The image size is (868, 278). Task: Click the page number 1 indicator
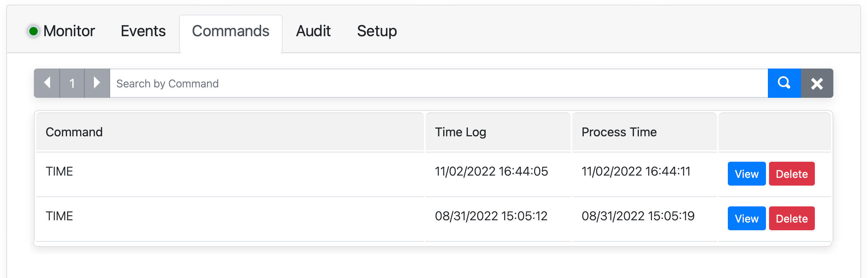click(x=72, y=83)
